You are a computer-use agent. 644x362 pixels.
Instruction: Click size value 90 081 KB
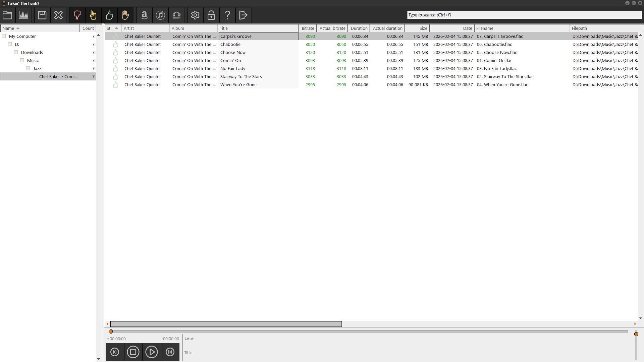[x=418, y=84]
